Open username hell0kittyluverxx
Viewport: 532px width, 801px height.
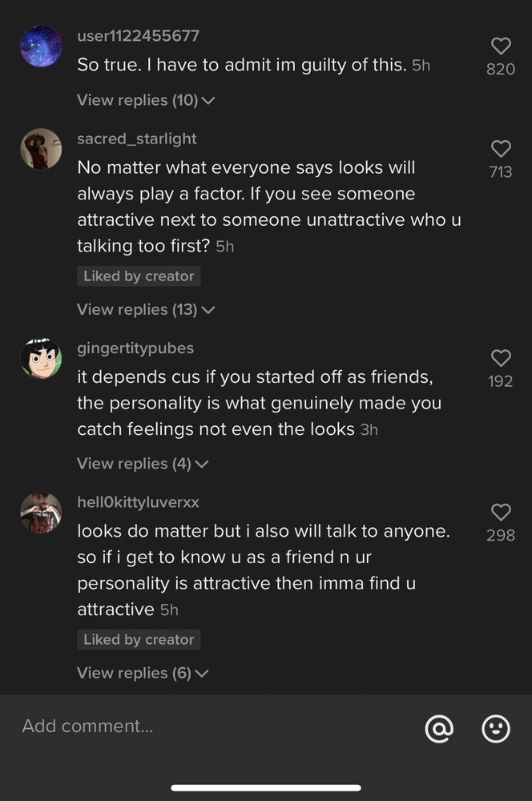coord(138,502)
